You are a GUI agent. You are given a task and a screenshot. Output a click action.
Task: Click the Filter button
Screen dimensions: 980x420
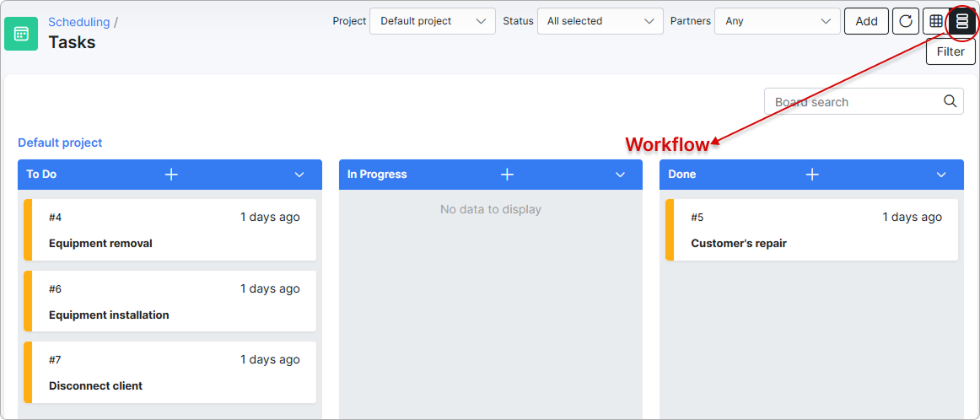pyautogui.click(x=950, y=52)
